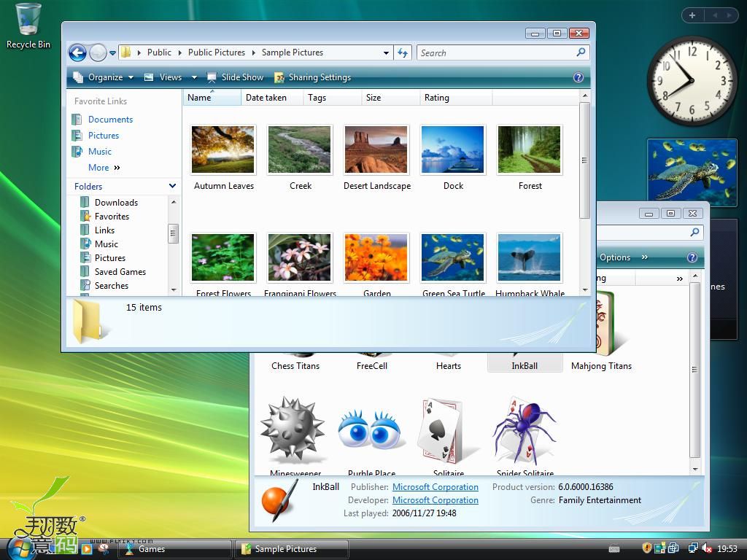Click the sidebar clock gadget
This screenshot has width=747, height=560.
point(692,81)
